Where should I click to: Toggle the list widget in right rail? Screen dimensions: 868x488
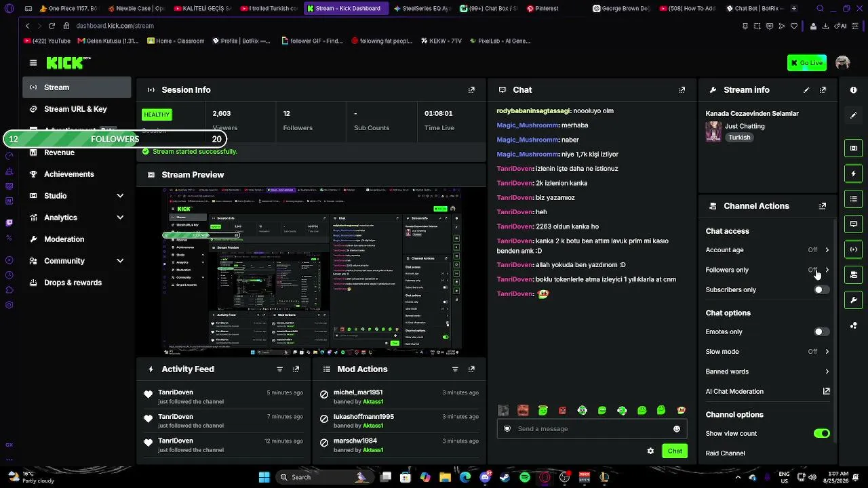[853, 199]
